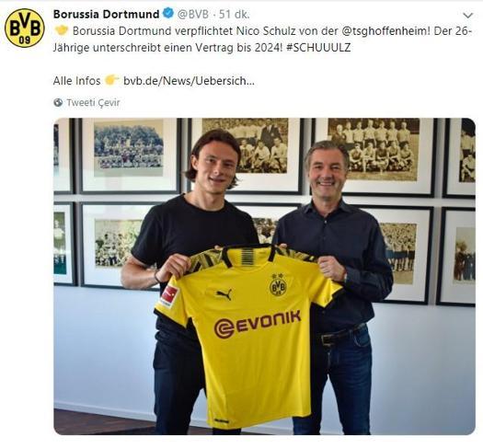
Task: Click the blue verified badge beside Borussia Dortmund
Action: coord(168,14)
